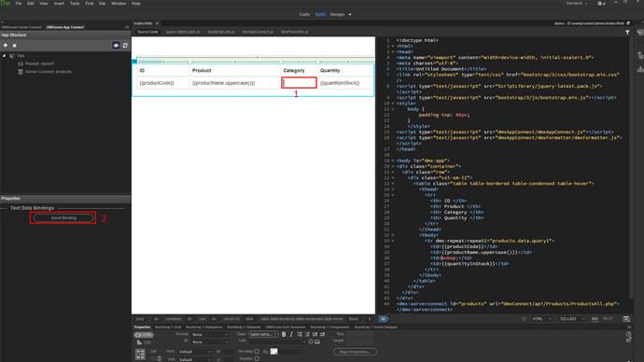Open the Standard workspace dropdown

[576, 4]
